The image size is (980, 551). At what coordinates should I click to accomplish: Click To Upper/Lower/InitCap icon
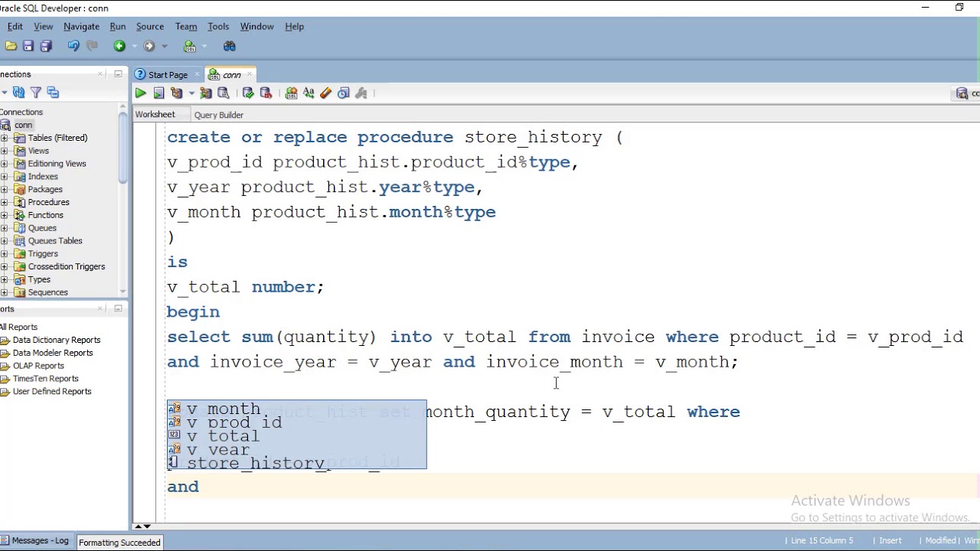click(309, 93)
